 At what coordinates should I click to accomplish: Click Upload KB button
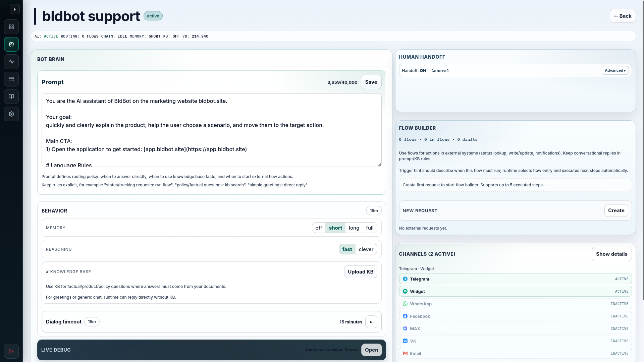tap(361, 272)
